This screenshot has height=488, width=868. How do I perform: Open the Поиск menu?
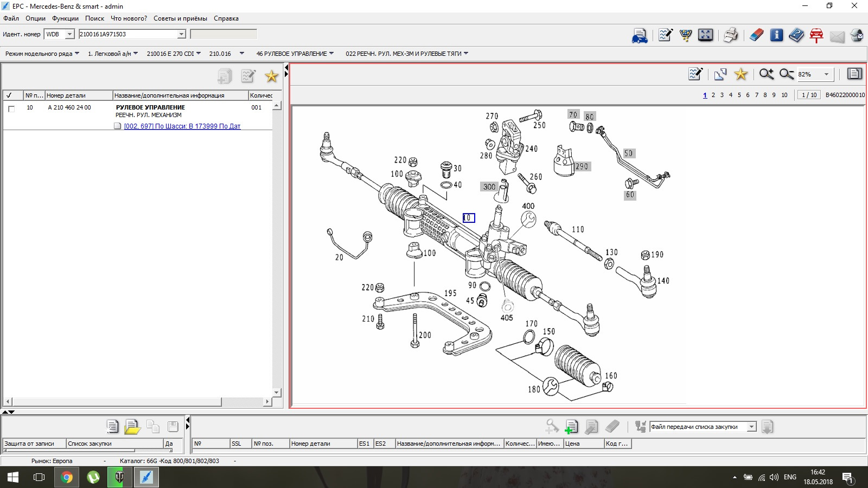(94, 18)
